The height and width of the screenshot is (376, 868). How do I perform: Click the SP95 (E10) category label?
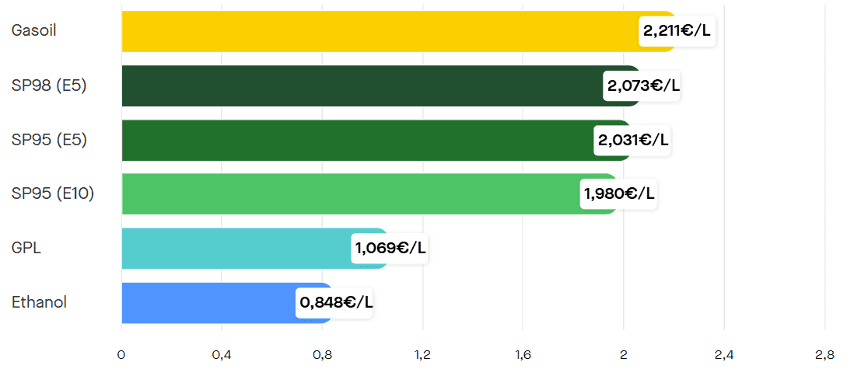[x=53, y=194]
